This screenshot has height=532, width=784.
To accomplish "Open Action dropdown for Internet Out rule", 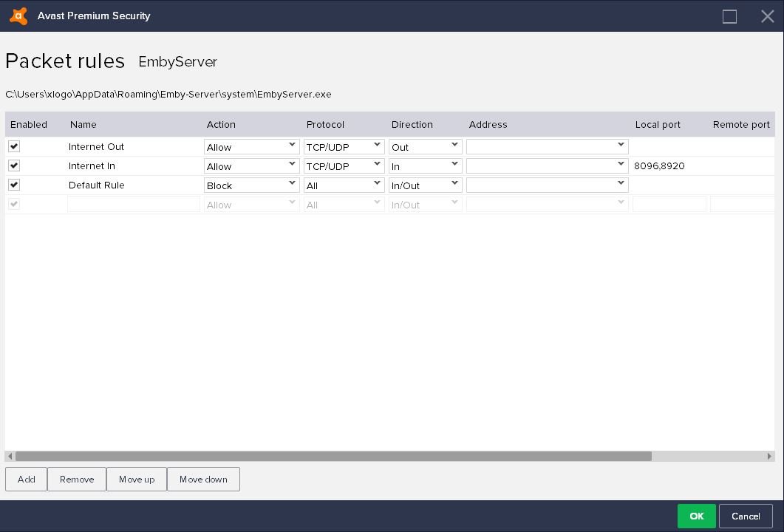I will [x=251, y=146].
